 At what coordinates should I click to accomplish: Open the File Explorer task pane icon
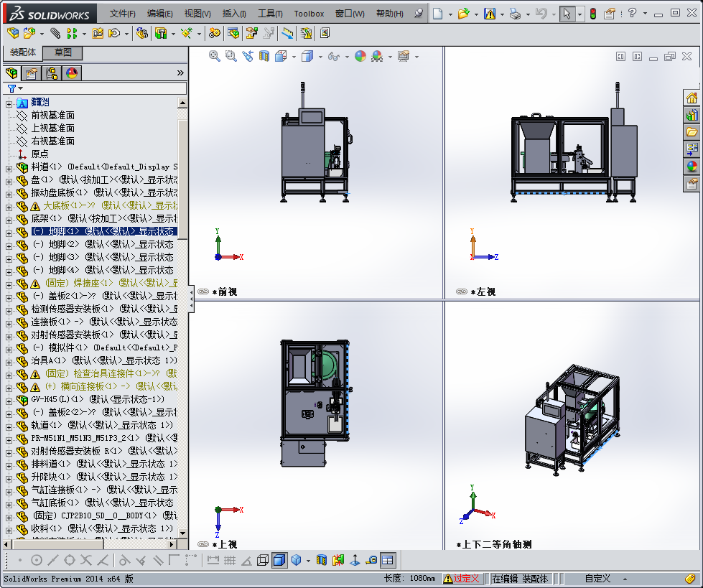point(692,132)
